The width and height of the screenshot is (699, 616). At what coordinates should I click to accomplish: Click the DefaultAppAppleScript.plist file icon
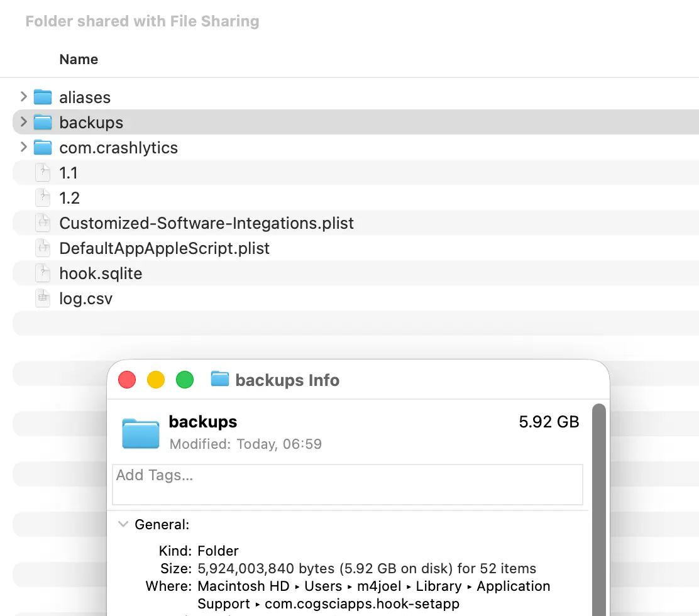click(43, 248)
